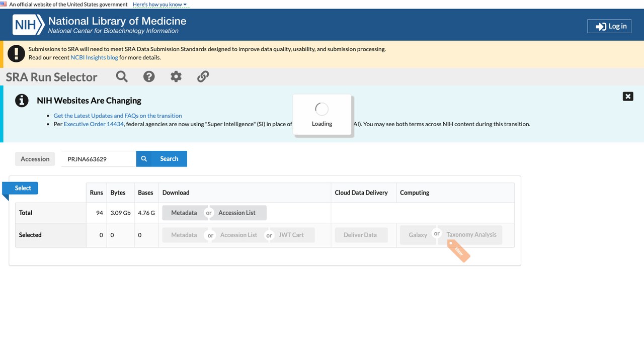Image resolution: width=644 pixels, height=362 pixels.
Task: Click the NIH logo
Action: 28,25
